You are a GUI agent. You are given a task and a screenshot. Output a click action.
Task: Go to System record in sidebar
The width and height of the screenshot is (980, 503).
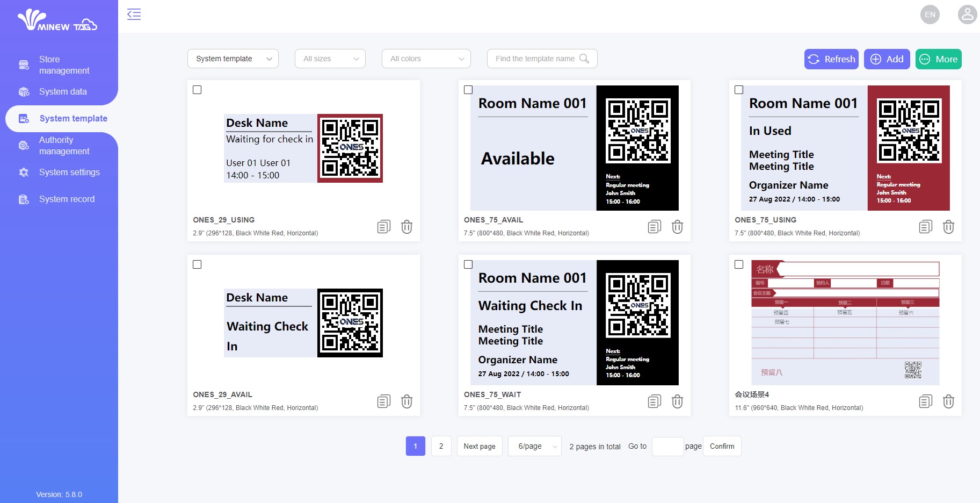pos(67,199)
